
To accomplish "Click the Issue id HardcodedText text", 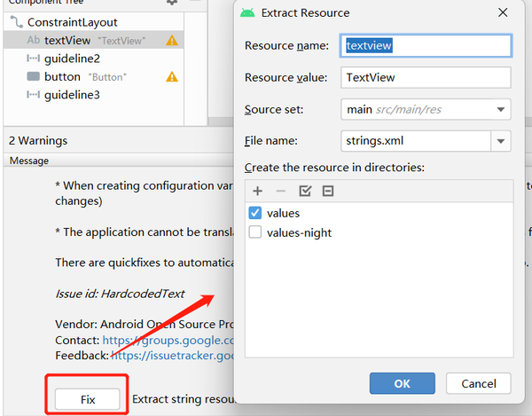I will pos(120,294).
